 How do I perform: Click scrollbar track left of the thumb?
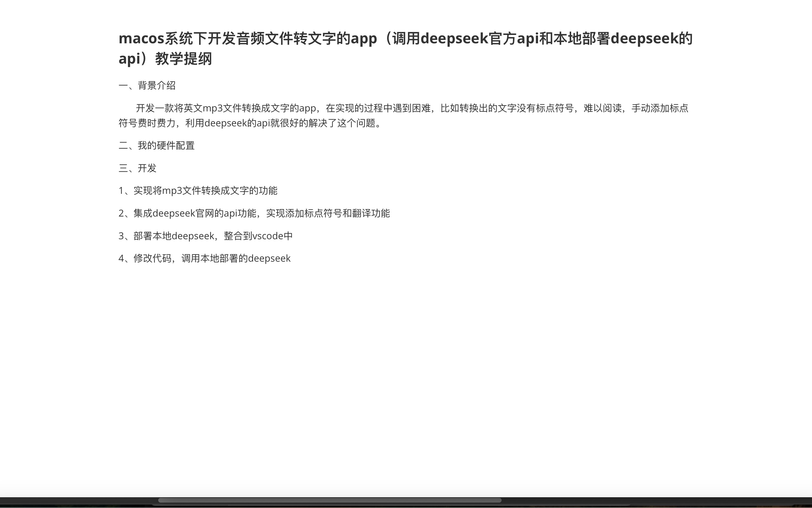point(79,500)
